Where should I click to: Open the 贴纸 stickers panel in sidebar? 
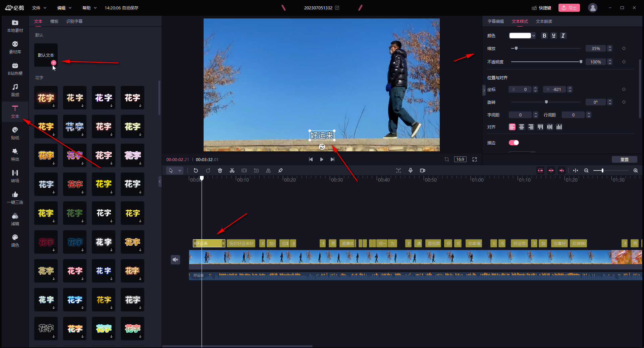point(15,133)
